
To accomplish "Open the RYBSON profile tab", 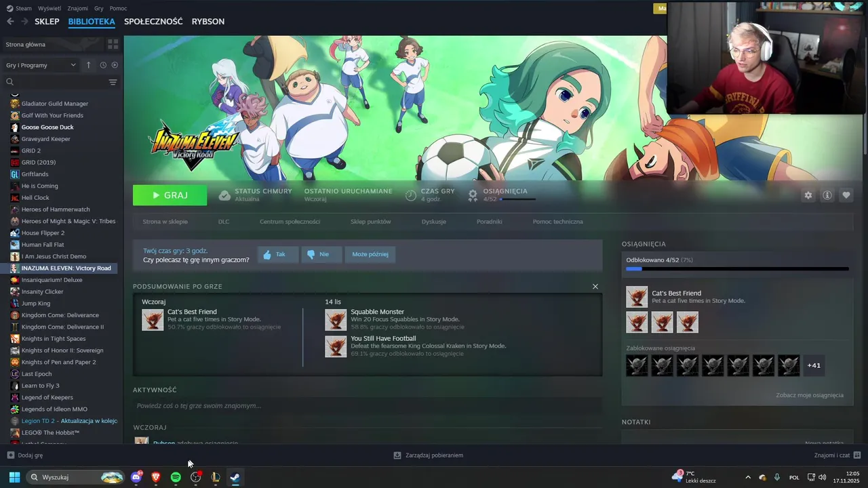I will [208, 21].
